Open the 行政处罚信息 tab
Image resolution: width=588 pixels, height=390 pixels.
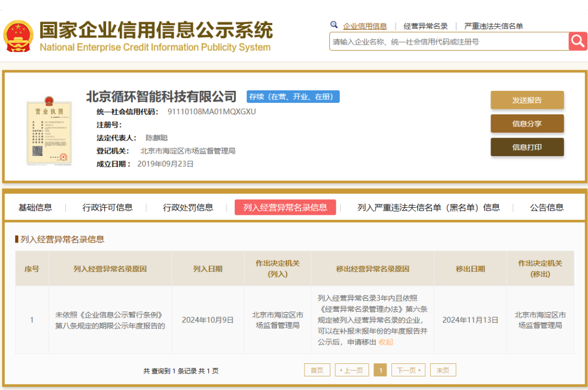coord(188,208)
